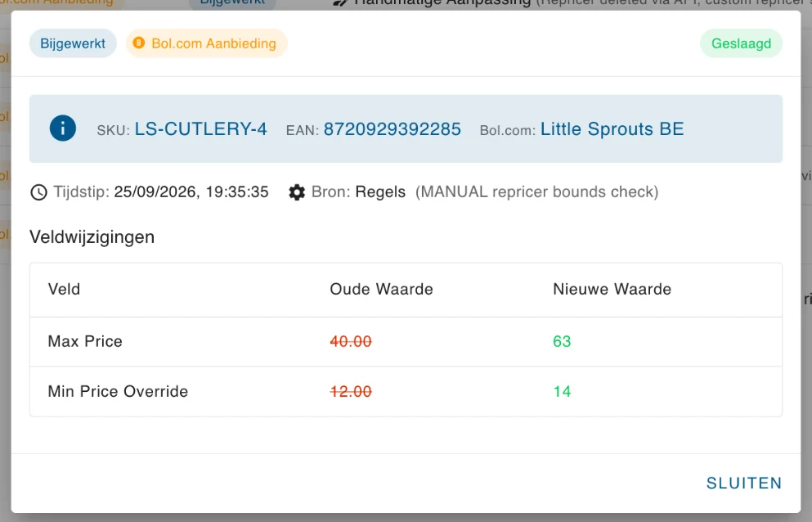This screenshot has width=812, height=522.
Task: Click timestamp 25/09/2026, 19:35:35
Action: pos(191,192)
